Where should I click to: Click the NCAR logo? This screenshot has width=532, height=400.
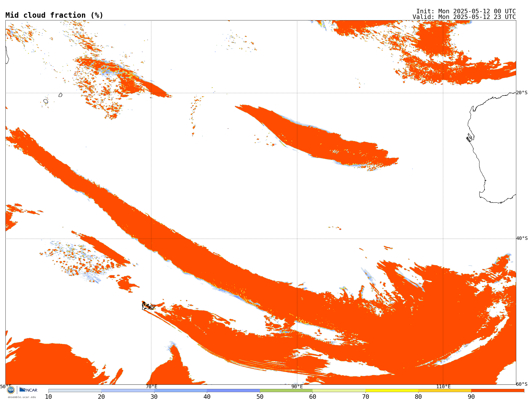28,390
